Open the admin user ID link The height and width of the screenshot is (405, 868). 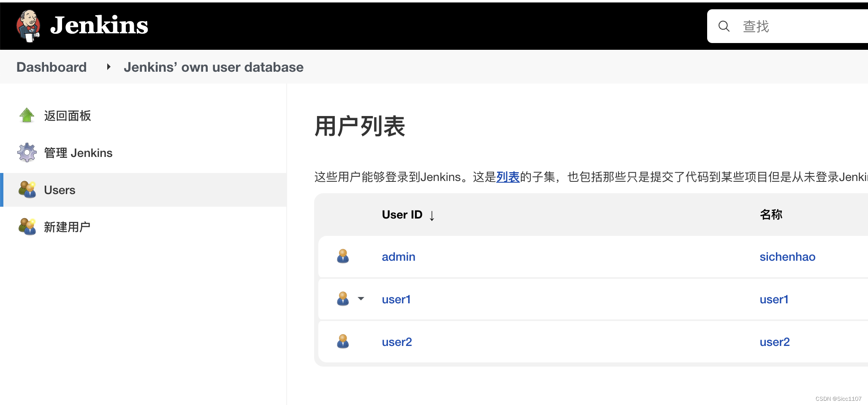pyautogui.click(x=399, y=256)
